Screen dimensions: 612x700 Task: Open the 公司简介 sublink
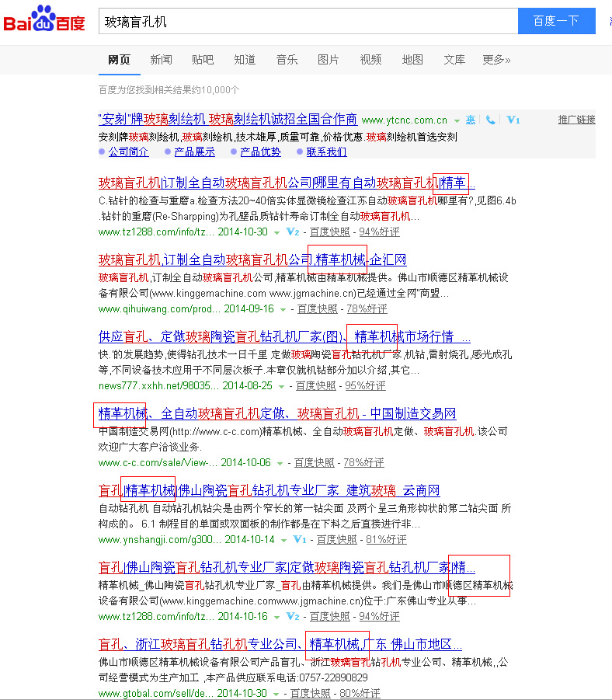point(129,151)
